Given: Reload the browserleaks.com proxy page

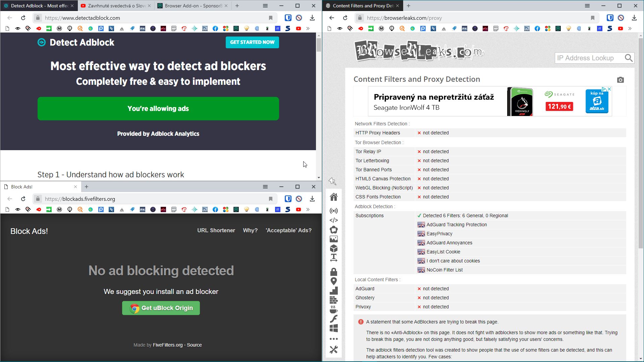Looking at the screenshot, I should (x=345, y=18).
